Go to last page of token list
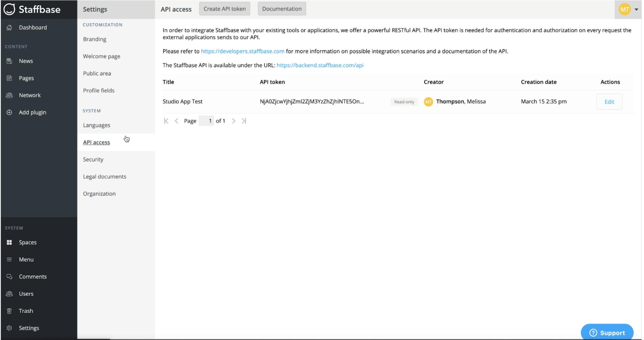Viewport: 644px width, 340px height. click(244, 121)
